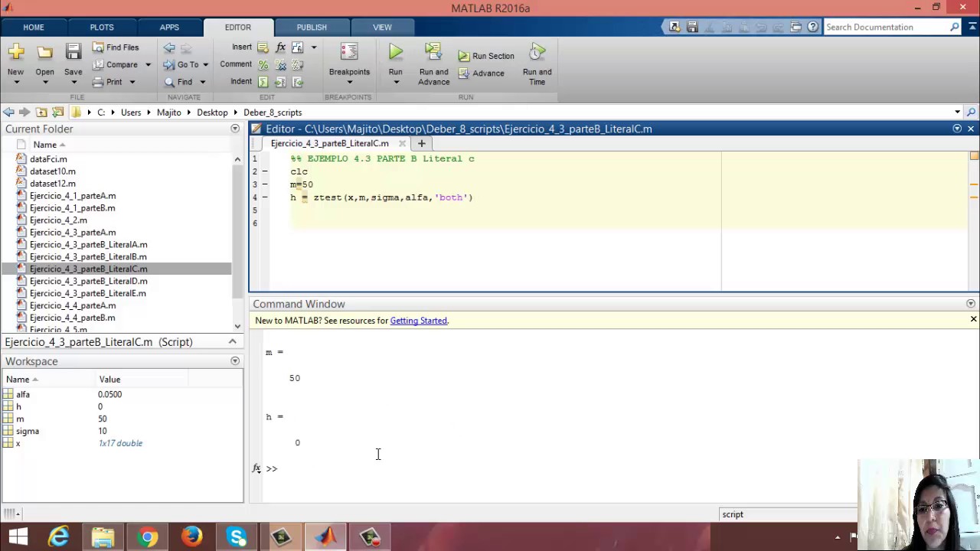Image resolution: width=980 pixels, height=551 pixels.
Task: Click the Advance button
Action: [481, 73]
